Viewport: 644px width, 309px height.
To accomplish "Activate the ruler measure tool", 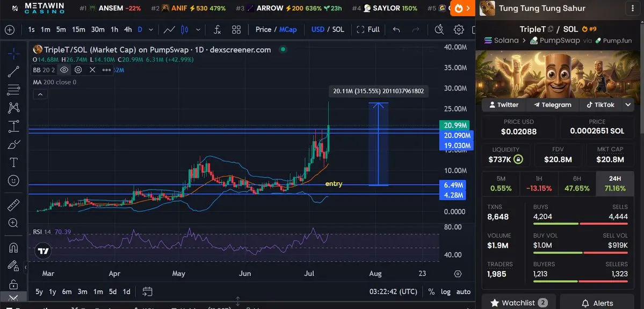I will (13, 205).
